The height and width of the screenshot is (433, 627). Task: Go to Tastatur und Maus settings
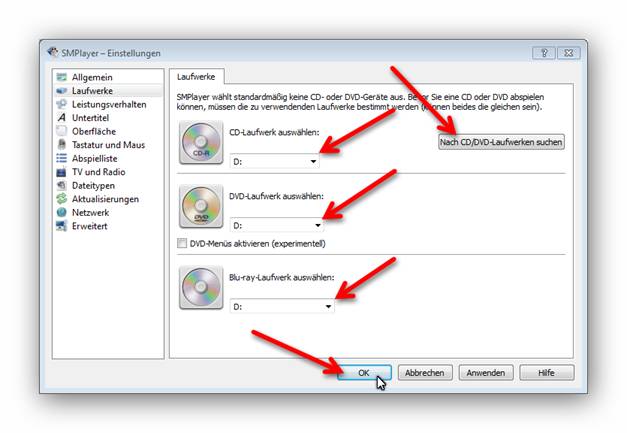point(108,145)
